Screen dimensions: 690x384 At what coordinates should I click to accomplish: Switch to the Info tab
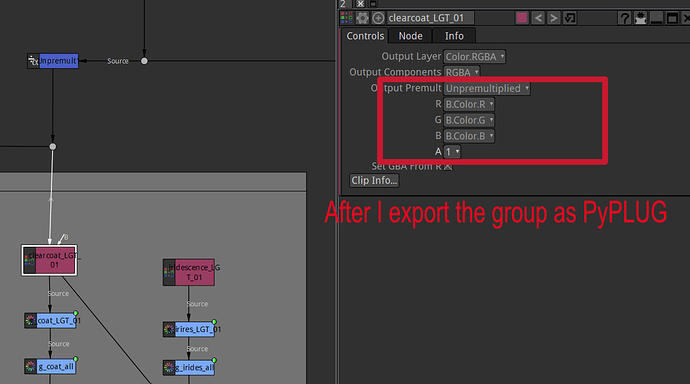tap(454, 36)
